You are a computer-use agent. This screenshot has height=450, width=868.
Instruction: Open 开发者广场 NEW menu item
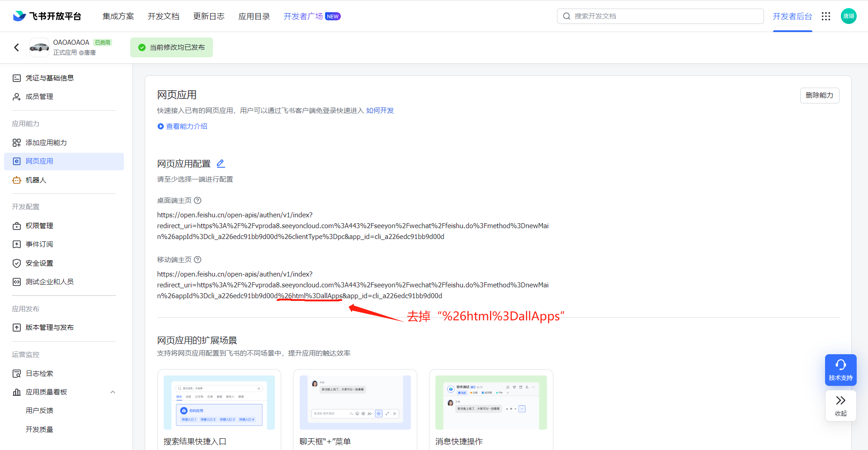click(312, 16)
